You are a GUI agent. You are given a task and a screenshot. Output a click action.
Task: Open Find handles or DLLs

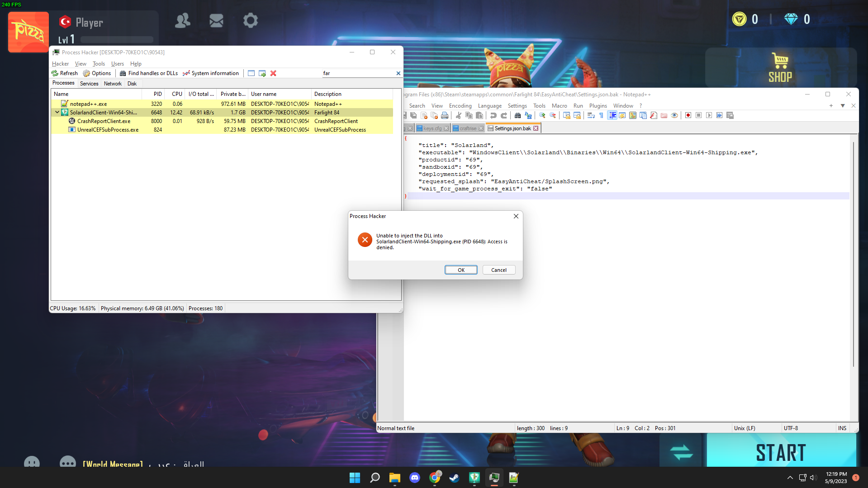pos(149,73)
